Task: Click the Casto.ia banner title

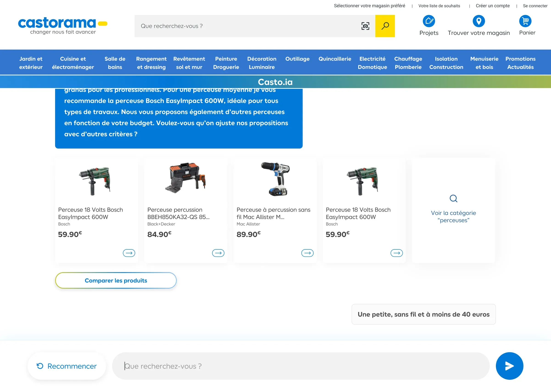Action: (x=275, y=82)
